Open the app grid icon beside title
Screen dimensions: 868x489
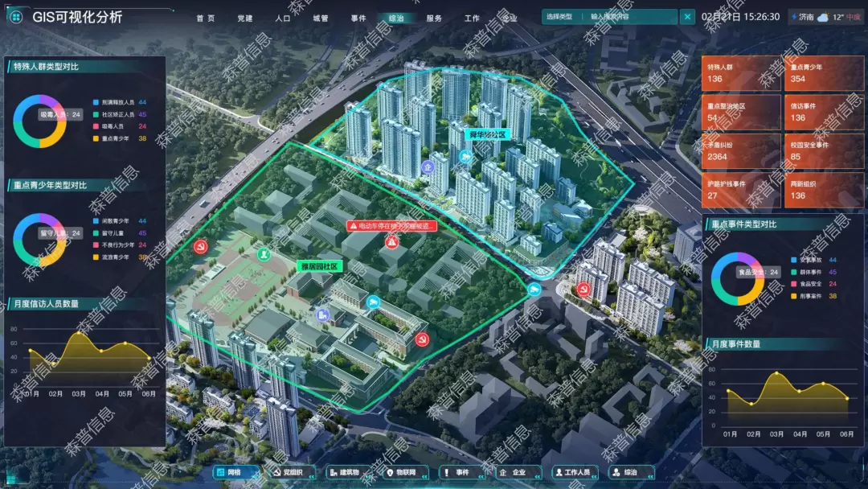pos(15,17)
